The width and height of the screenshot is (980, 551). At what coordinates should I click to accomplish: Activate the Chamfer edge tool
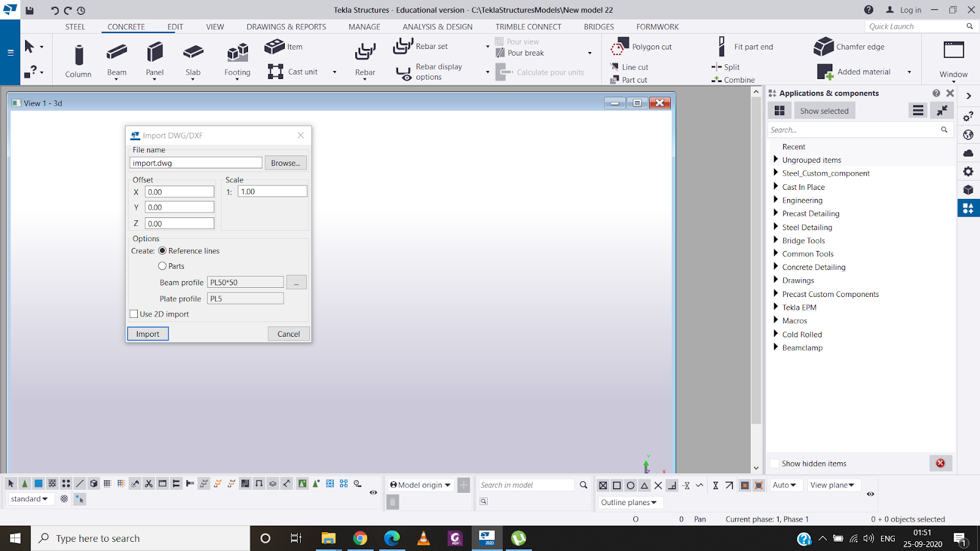point(824,47)
